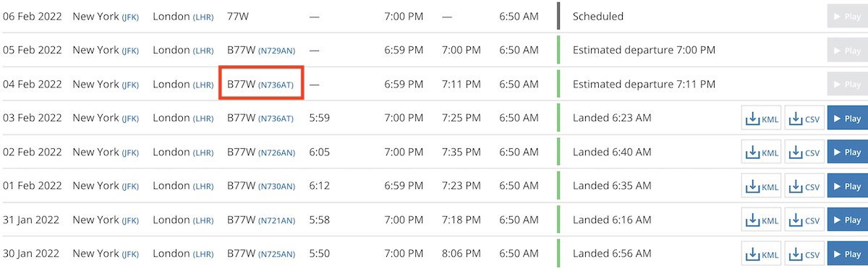Click the disabled Play button for 06 Feb
This screenshot has height=269, width=868.
tap(848, 16)
